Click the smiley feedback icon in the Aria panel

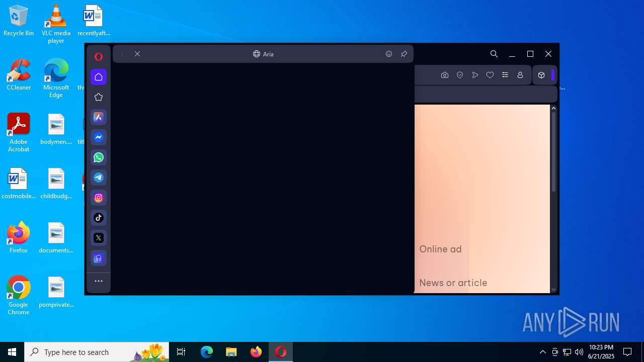click(389, 54)
